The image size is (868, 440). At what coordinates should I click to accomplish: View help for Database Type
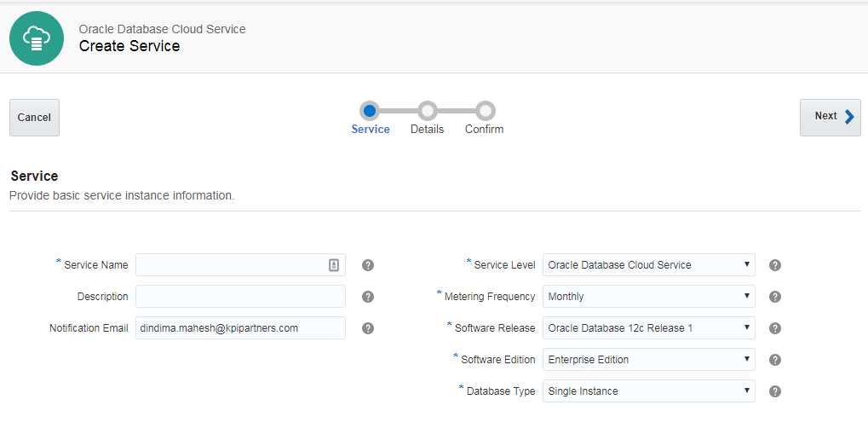pos(775,391)
